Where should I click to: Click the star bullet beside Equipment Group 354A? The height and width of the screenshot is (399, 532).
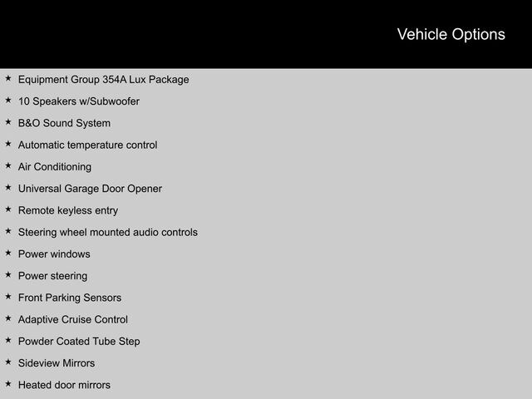7,79
